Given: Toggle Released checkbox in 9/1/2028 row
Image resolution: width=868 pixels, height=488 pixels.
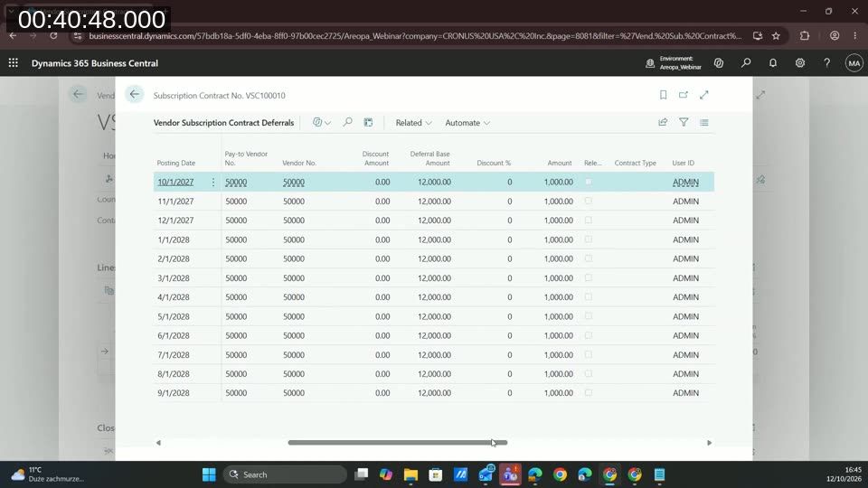Looking at the screenshot, I should pyautogui.click(x=589, y=392).
